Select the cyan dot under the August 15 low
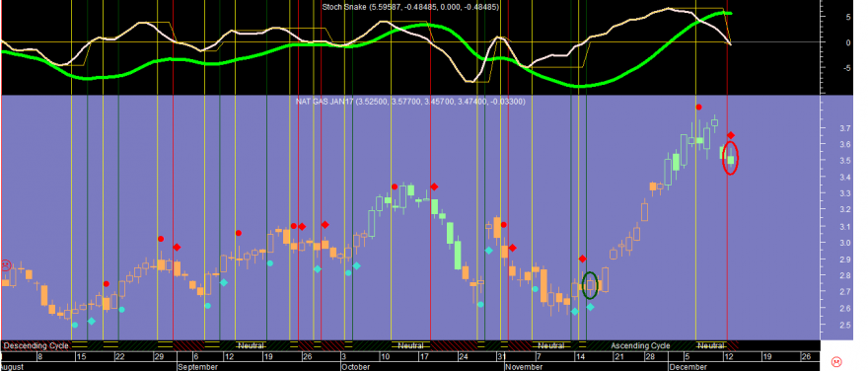Screen dimensions: 868x371 coord(75,325)
